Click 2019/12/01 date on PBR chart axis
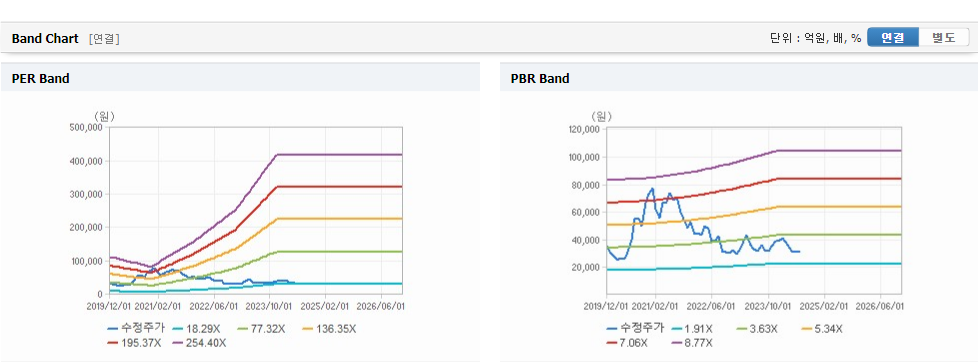The image size is (978, 362). [x=606, y=306]
